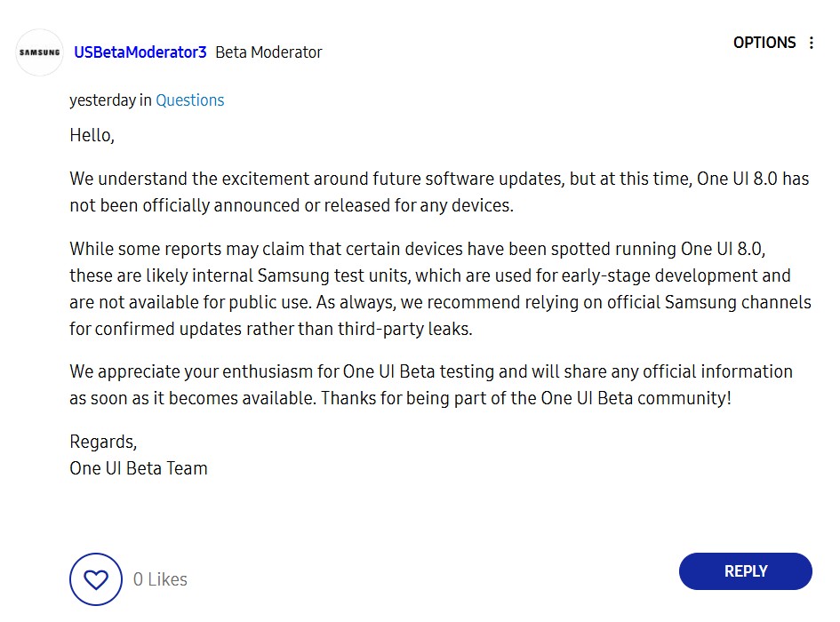The height and width of the screenshot is (622, 840).
Task: Expand the OPTIONS dropdown label
Action: [x=764, y=43]
